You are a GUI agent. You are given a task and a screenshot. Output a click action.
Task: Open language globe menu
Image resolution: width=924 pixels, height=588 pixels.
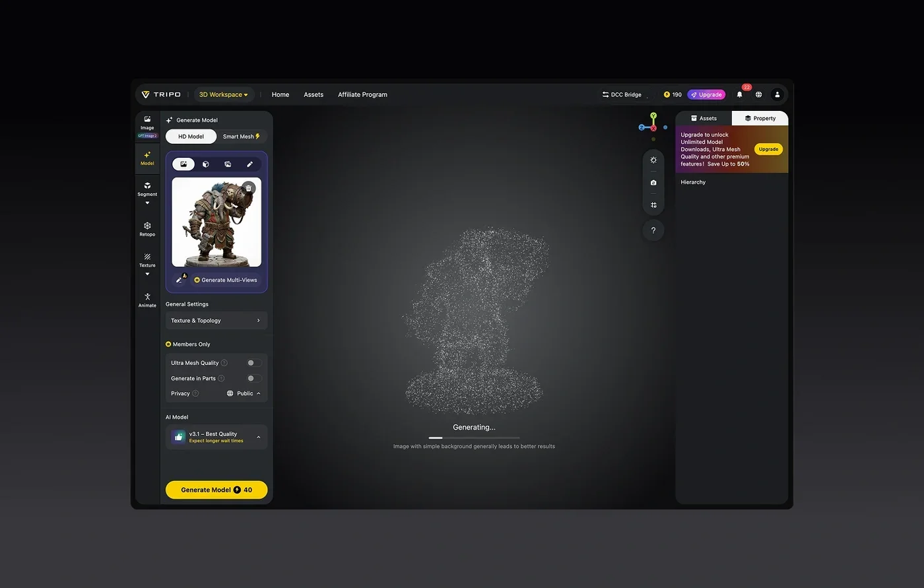pos(759,94)
